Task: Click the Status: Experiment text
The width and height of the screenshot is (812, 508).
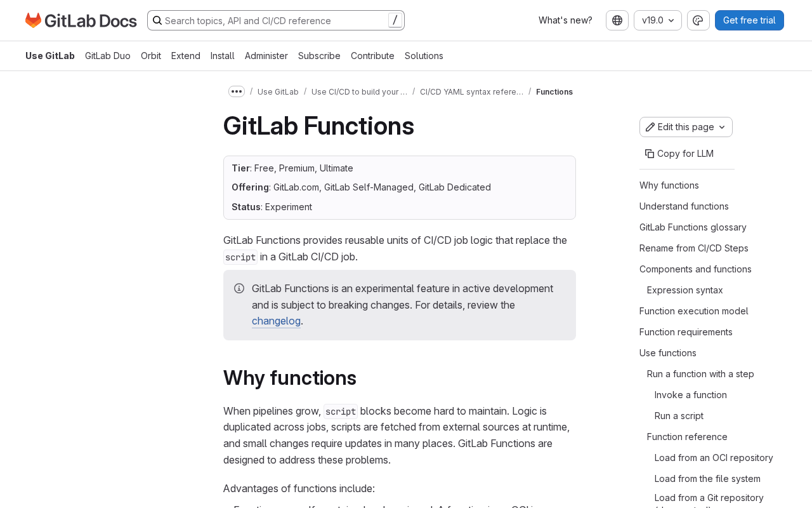Action: tap(272, 207)
